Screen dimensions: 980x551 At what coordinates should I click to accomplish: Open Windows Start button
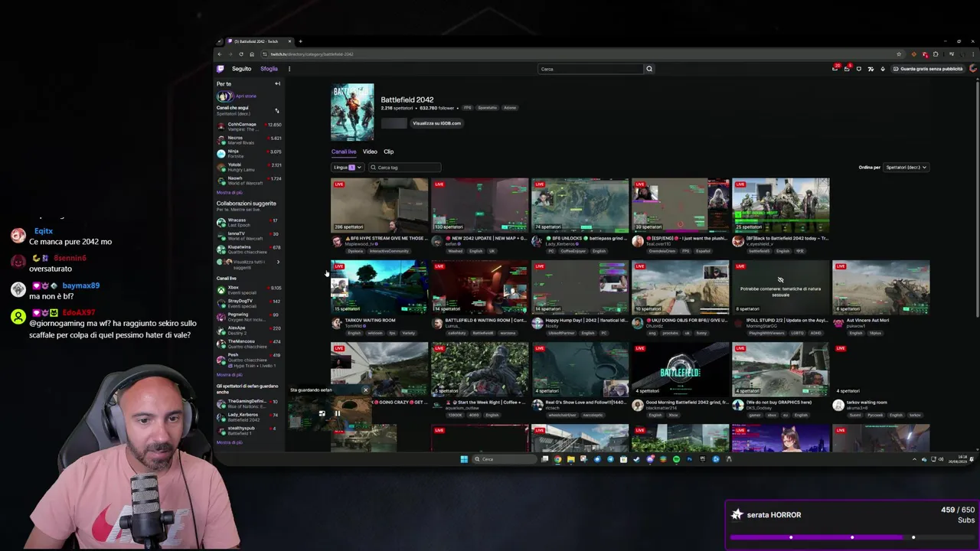[x=464, y=459]
